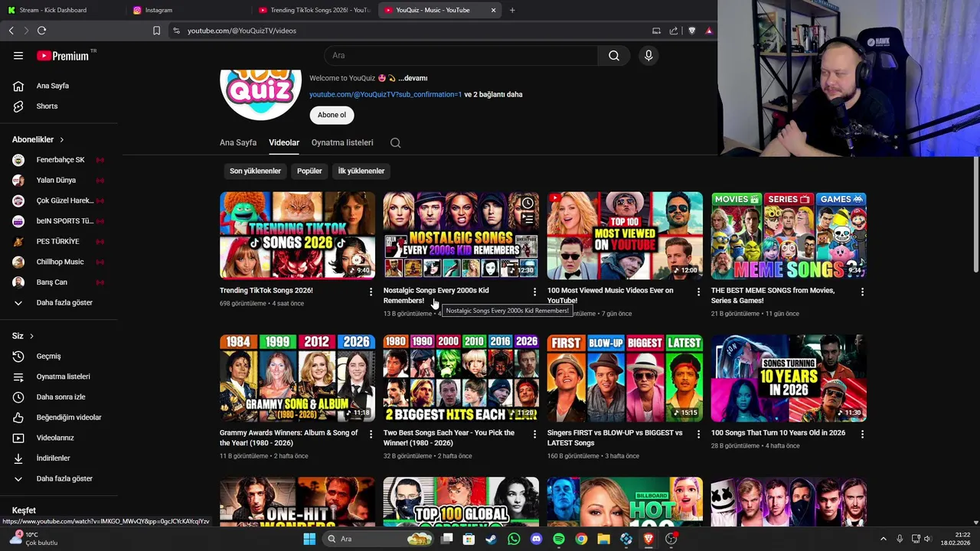Open ve 2 bağlantı daha links

493,94
